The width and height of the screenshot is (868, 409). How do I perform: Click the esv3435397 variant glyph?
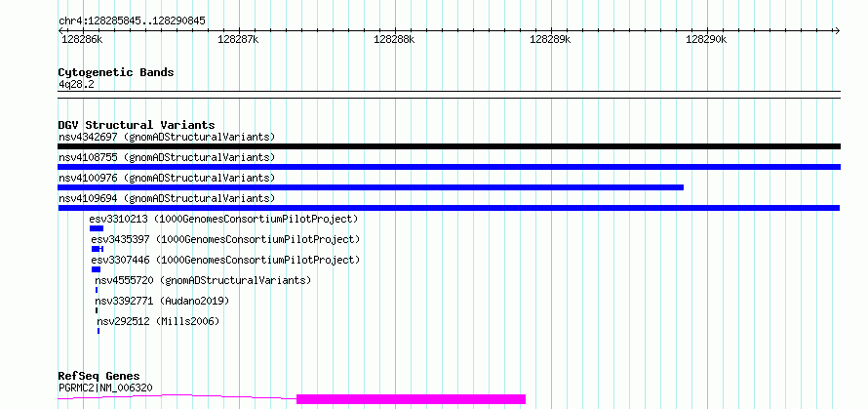[98, 249]
